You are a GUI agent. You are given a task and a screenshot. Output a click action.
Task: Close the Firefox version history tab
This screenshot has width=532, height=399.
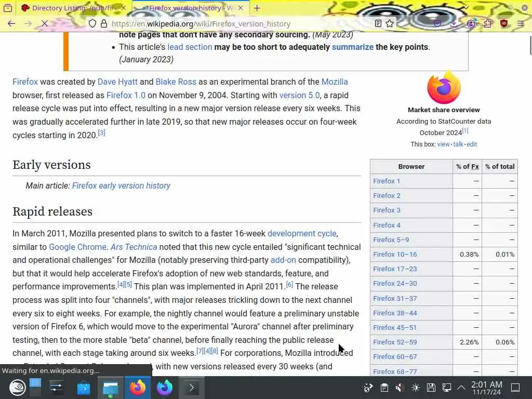tap(241, 8)
